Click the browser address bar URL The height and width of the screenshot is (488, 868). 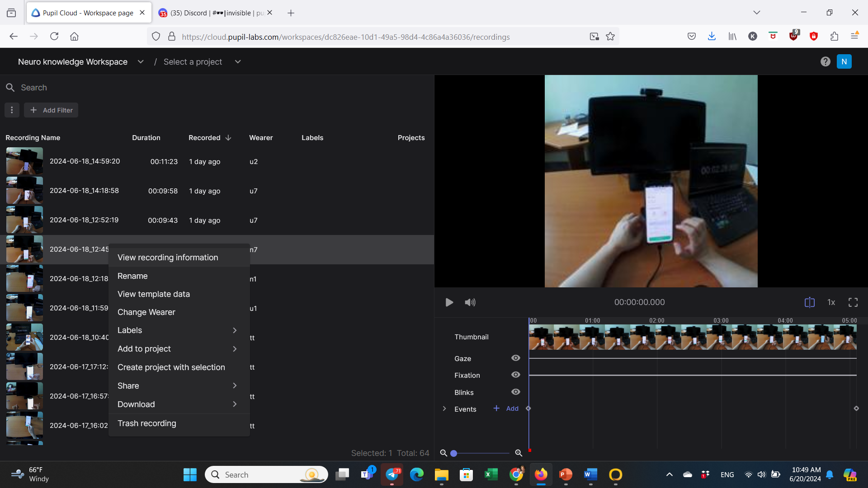(346, 37)
